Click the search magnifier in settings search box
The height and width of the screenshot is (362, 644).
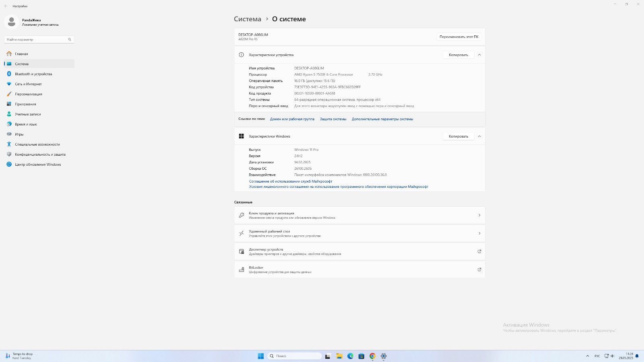70,39
